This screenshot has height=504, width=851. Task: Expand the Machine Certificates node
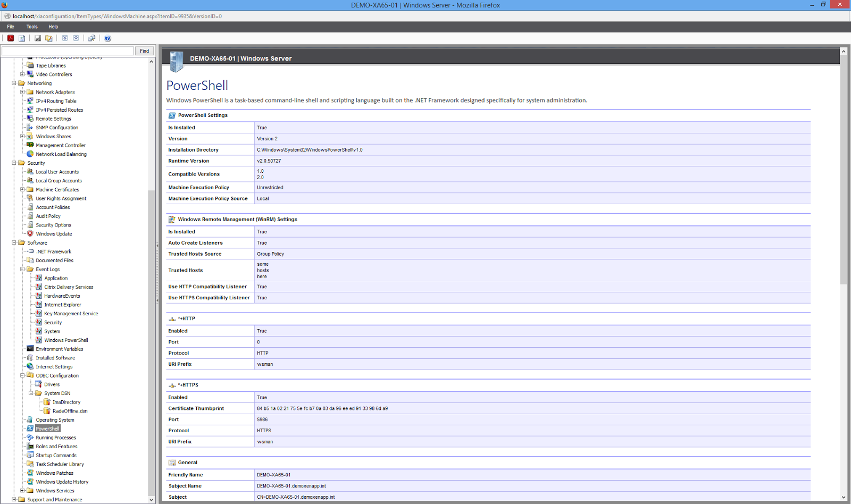(22, 189)
